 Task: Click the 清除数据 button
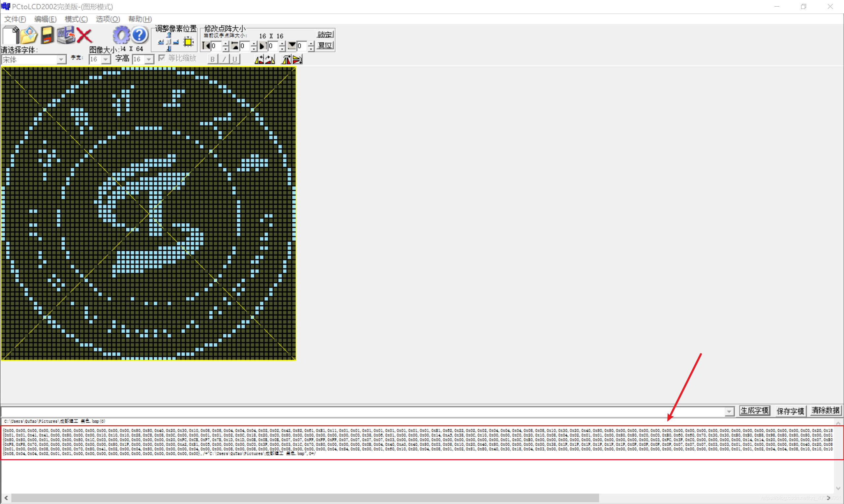pos(825,410)
